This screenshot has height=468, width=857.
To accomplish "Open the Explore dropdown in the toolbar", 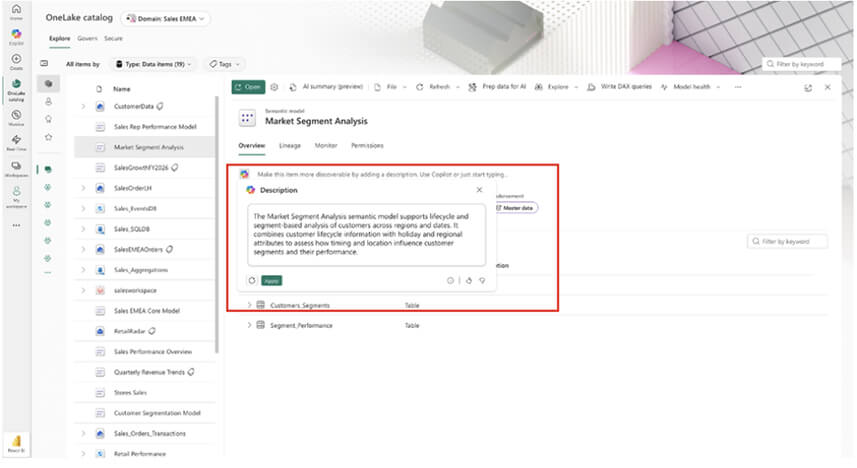I will pyautogui.click(x=556, y=87).
